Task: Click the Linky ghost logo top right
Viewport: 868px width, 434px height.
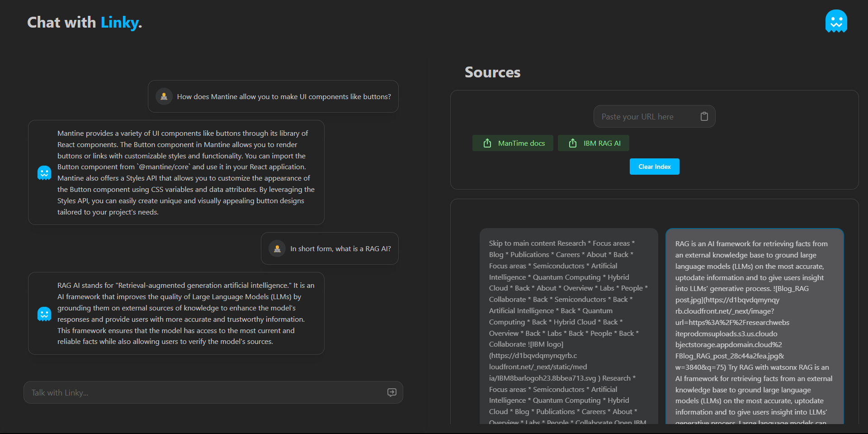Action: (836, 21)
